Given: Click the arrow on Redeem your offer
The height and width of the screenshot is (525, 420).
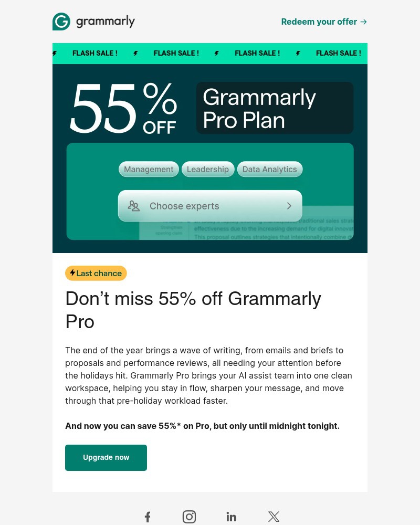Looking at the screenshot, I should click(x=363, y=22).
